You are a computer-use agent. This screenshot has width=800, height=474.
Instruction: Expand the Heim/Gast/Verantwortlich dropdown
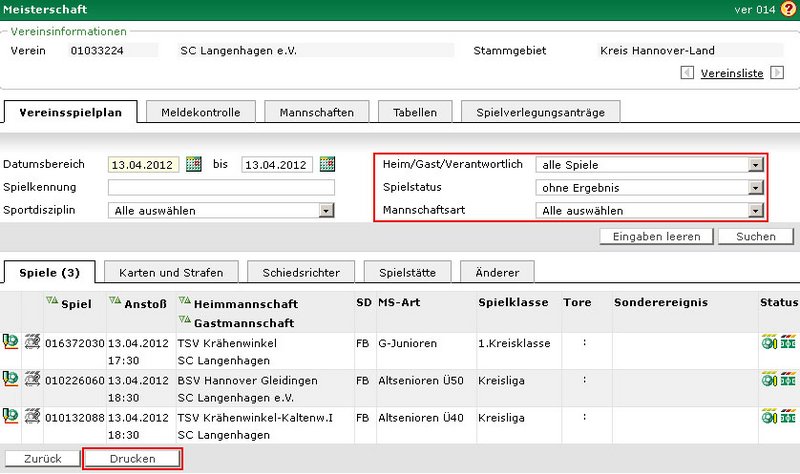(756, 165)
